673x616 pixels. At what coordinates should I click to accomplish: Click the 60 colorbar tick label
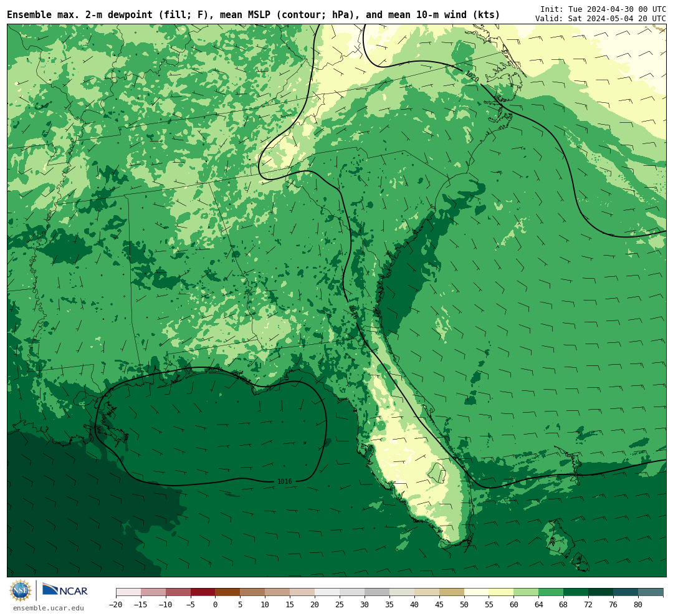(x=514, y=604)
